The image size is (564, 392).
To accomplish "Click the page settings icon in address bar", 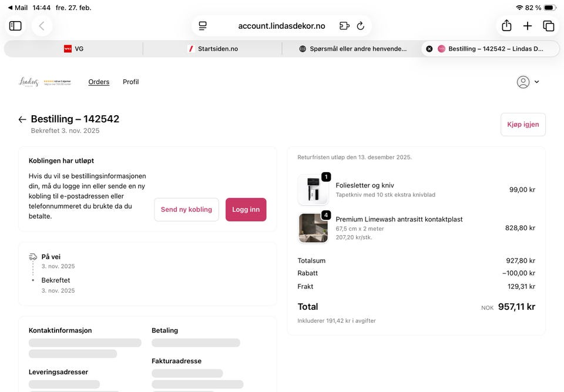I will (202, 26).
